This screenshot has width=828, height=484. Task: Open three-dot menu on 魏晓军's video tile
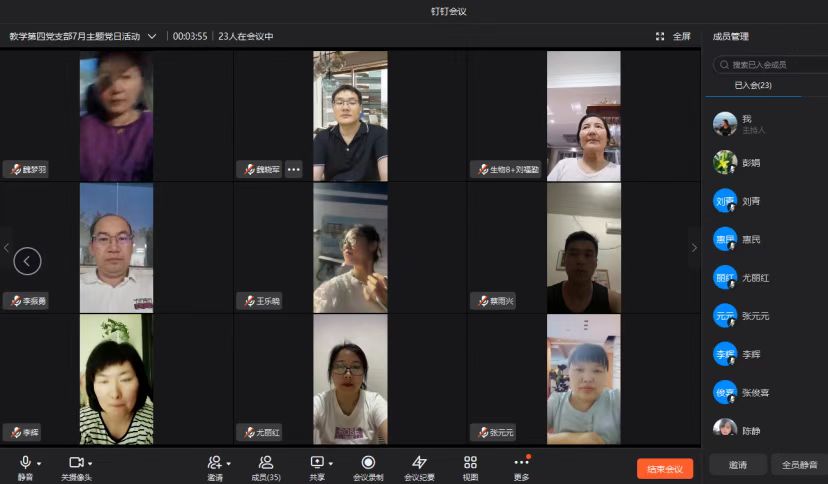pos(293,169)
